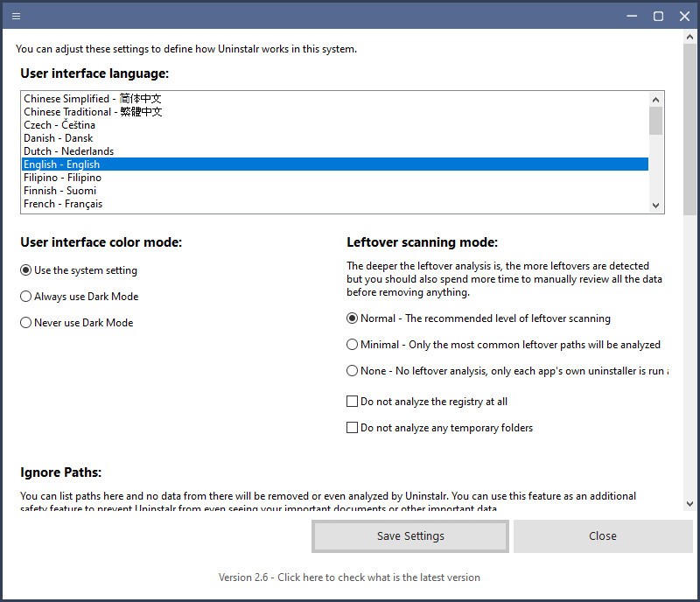This screenshot has height=602, width=700.
Task: Enable Do not analyze temporary folders
Action: click(x=440, y=428)
